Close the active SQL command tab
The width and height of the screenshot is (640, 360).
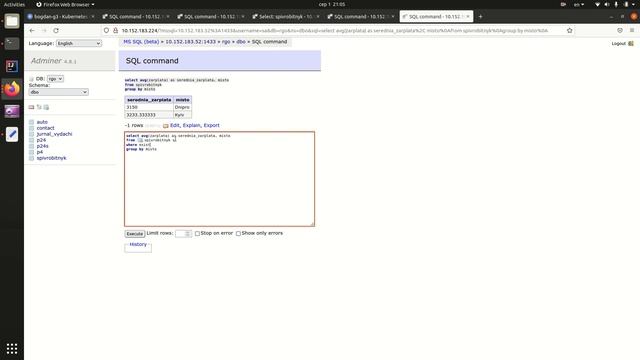[x=468, y=17]
